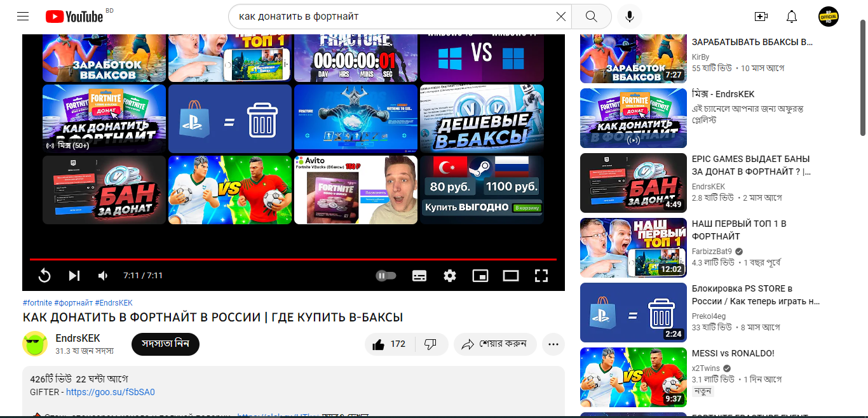Image resolution: width=868 pixels, height=418 pixels.
Task: Select end-screen КАК ДОНАТИТЬ mix thumbnail
Action: click(104, 119)
